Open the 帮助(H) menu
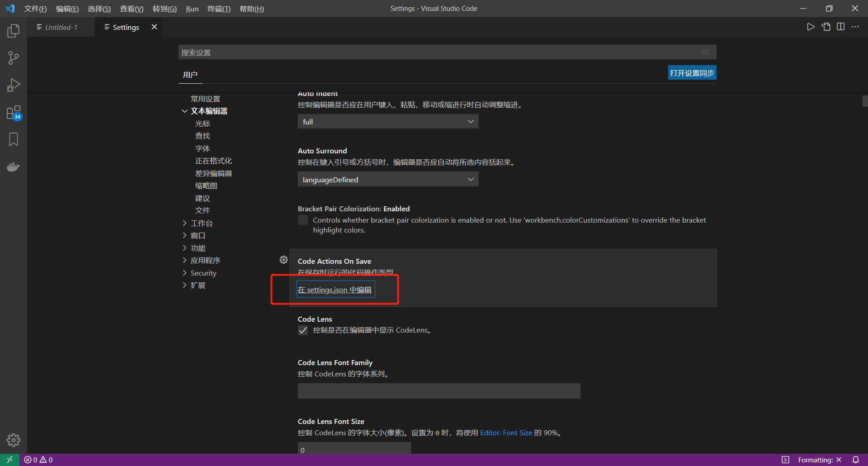 251,9
